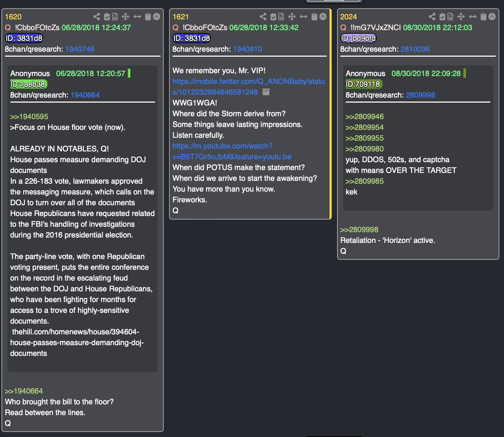
Task: Open image file icon on post 1621
Action: pos(281,17)
